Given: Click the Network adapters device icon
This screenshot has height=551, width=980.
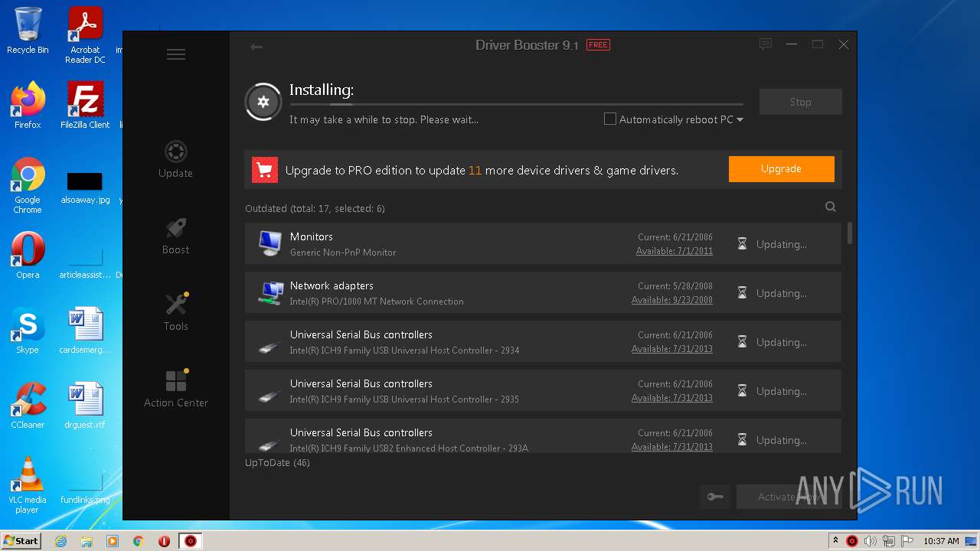Looking at the screenshot, I should 269,292.
